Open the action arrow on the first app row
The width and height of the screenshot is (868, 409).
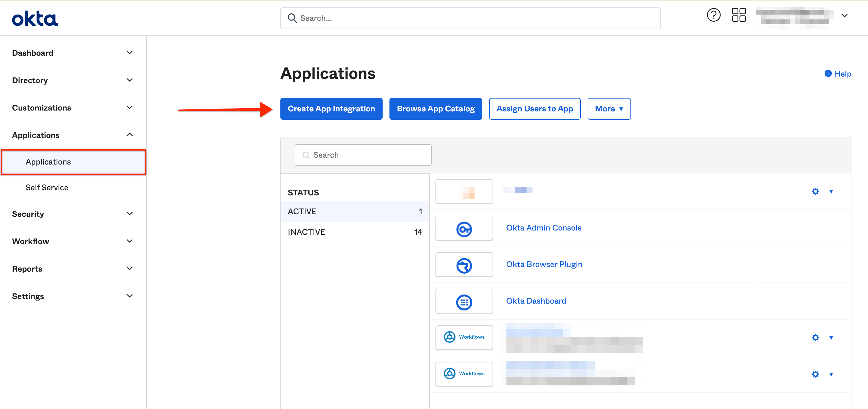831,192
